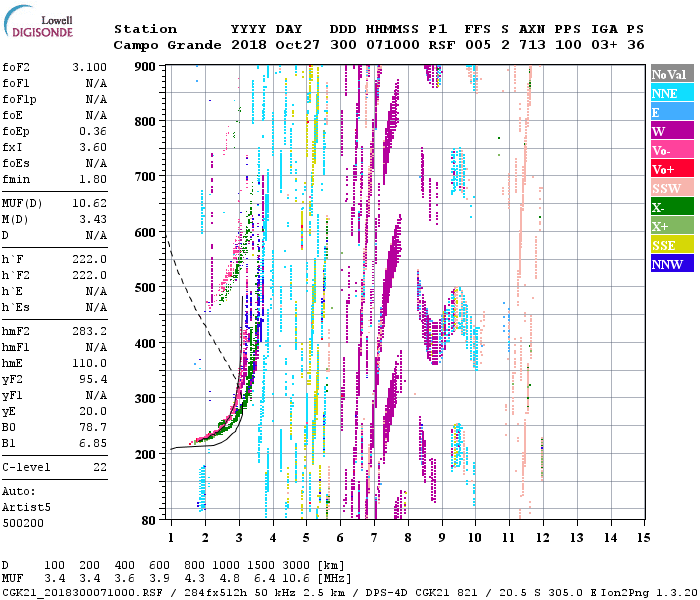Click the 80 km height axis label
This screenshot has width=700, height=600.
pos(149,521)
